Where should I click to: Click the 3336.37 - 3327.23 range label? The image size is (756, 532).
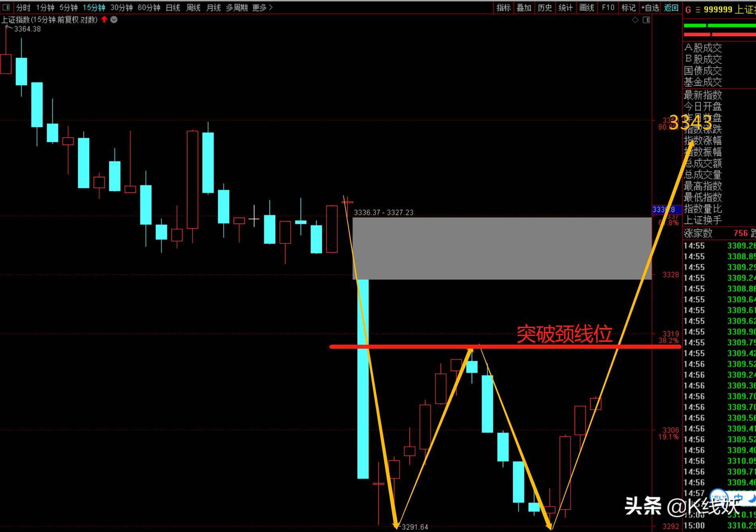(x=384, y=213)
